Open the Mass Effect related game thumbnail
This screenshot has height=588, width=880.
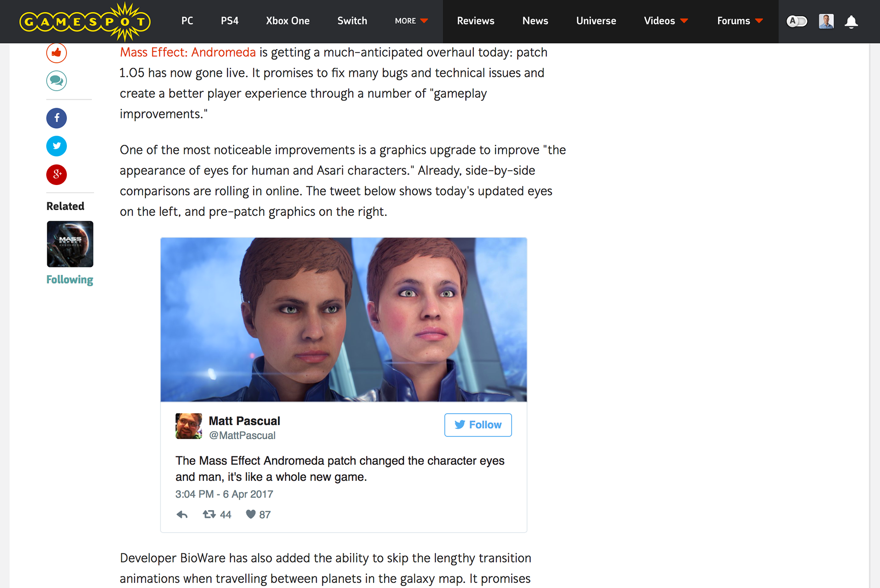70,244
